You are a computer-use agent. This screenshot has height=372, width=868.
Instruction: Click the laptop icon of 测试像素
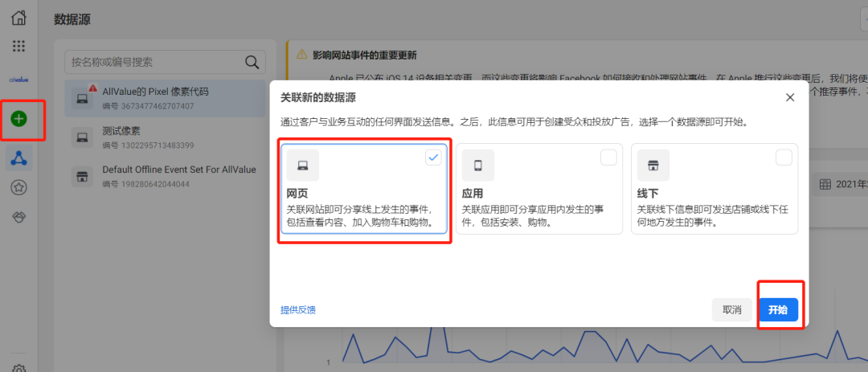82,137
